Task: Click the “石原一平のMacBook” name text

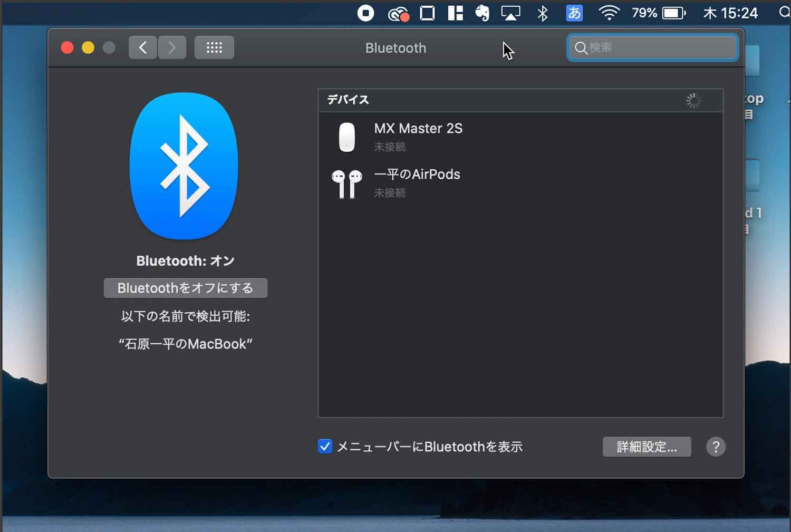Action: [186, 344]
